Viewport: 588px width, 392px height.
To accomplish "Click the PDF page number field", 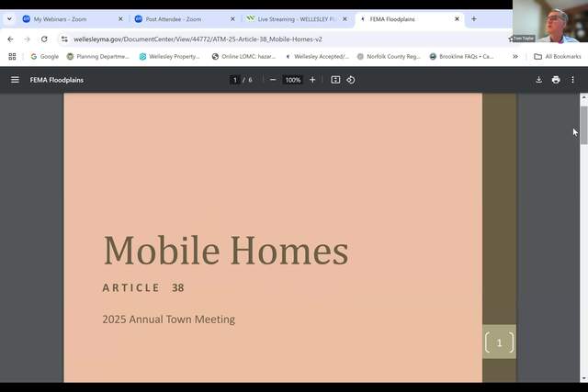I will [235, 80].
